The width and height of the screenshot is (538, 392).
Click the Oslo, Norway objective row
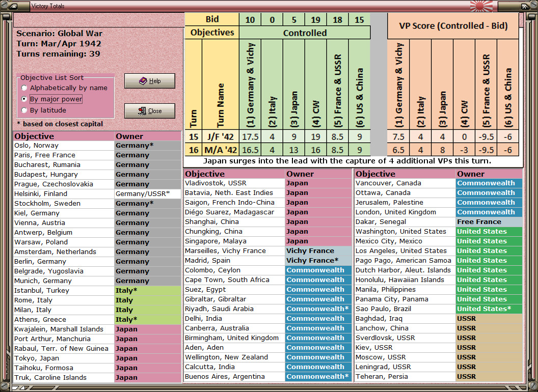point(97,146)
